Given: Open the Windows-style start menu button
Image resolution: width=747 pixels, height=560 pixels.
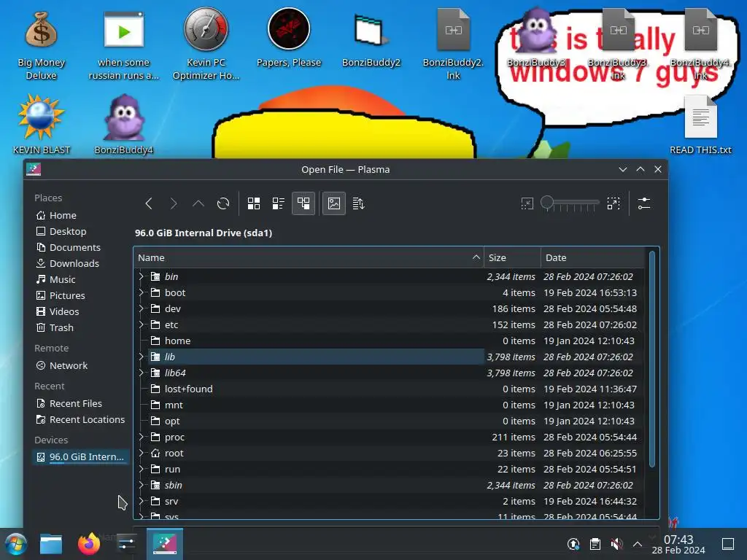Looking at the screenshot, I should [x=15, y=544].
